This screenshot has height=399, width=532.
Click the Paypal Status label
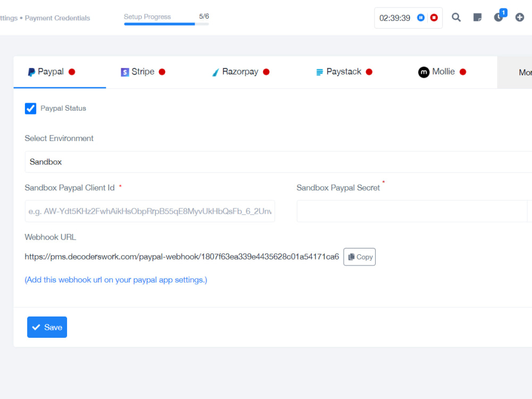63,108
